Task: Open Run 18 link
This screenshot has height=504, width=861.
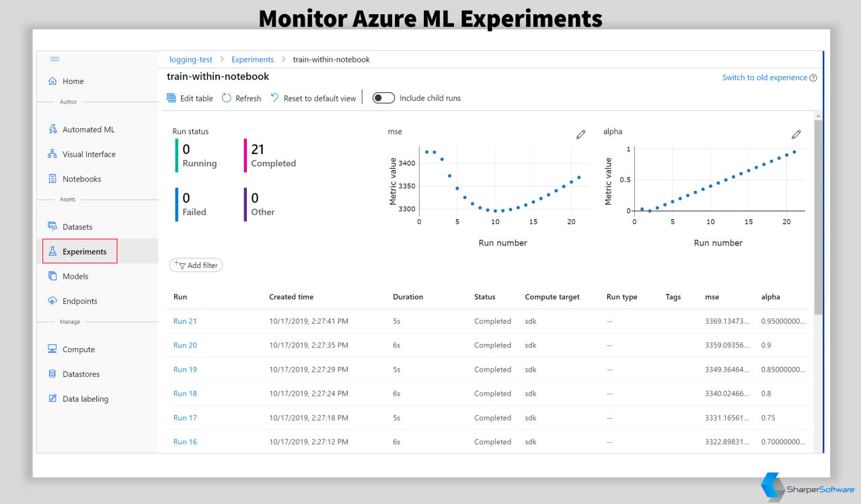Action: 185,394
